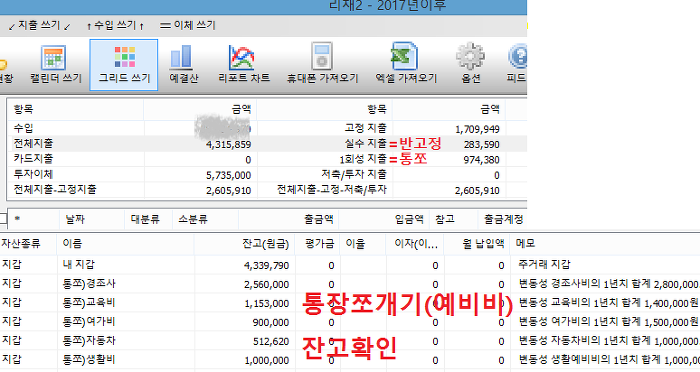Open the 예결산 budget chart
The width and height of the screenshot is (700, 372).
coord(183,65)
